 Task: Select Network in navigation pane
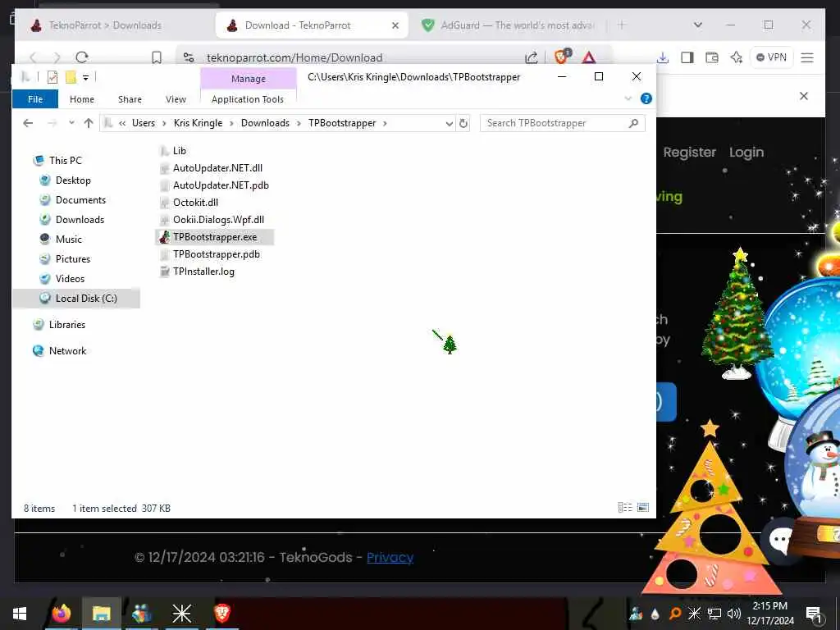pos(67,351)
